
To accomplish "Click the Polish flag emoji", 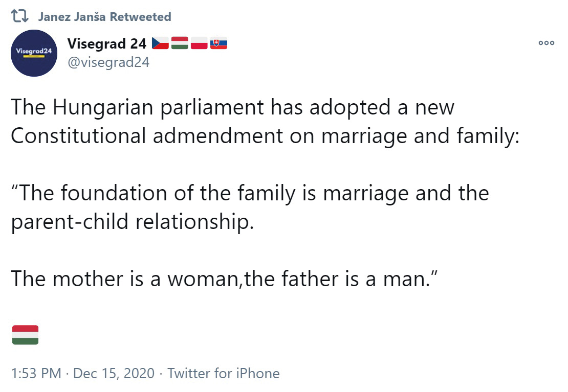I will (199, 44).
